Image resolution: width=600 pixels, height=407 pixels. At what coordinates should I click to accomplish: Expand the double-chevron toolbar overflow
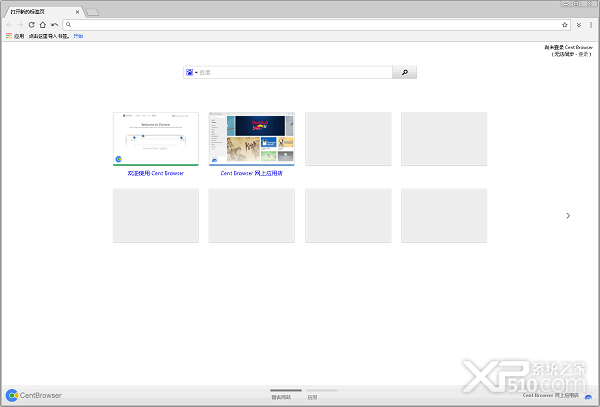579,25
